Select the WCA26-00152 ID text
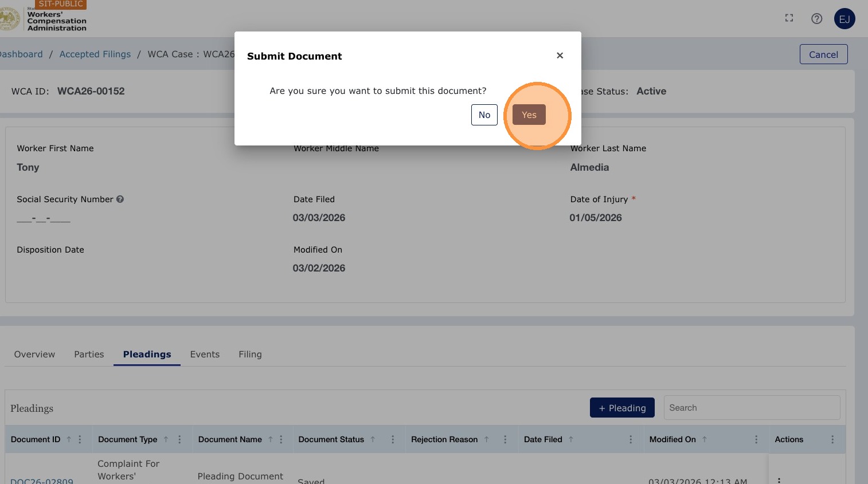This screenshot has width=868, height=484. tap(91, 91)
